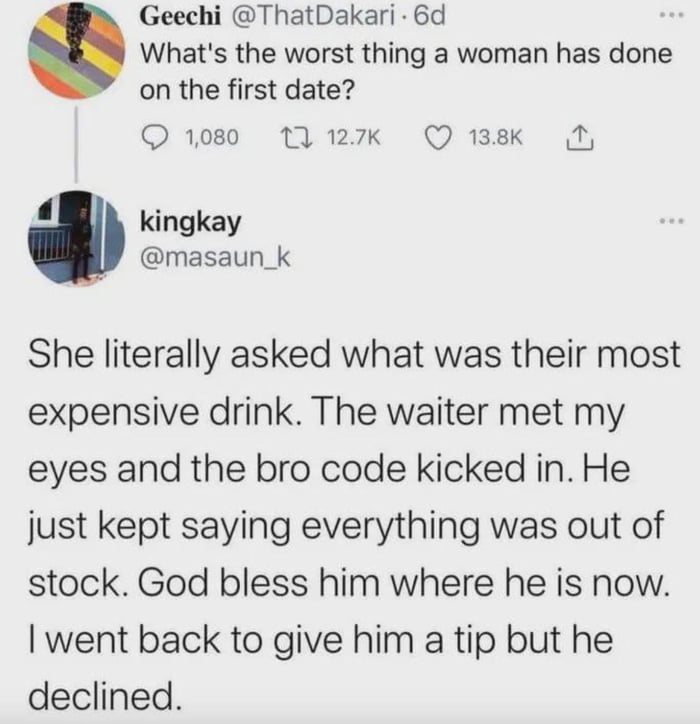This screenshot has height=724, width=700.
Task: View Geechi's striped profile picture
Action: [x=75, y=47]
